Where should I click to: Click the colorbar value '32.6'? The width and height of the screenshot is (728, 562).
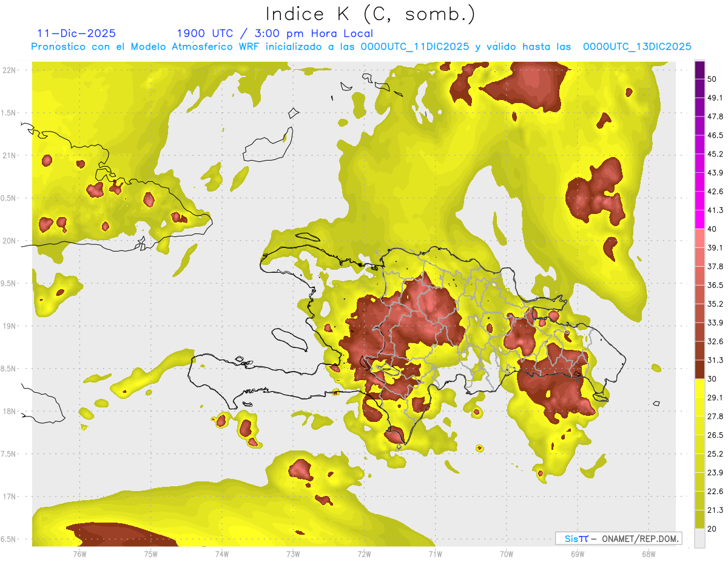(x=715, y=341)
